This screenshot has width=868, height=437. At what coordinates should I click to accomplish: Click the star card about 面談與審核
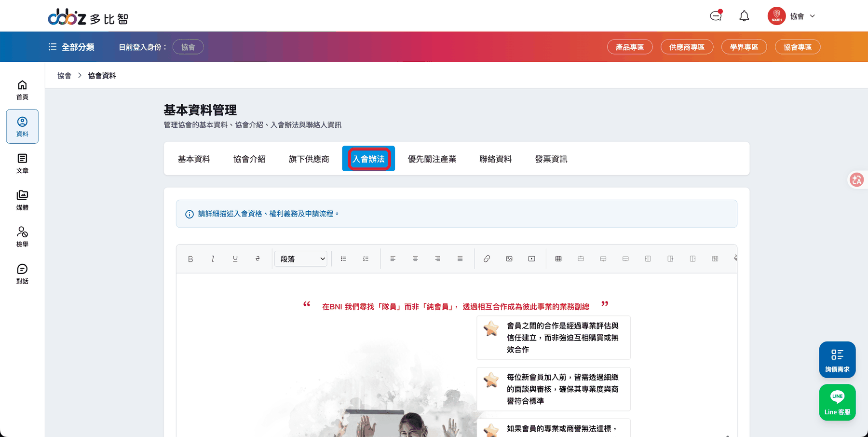pos(553,389)
